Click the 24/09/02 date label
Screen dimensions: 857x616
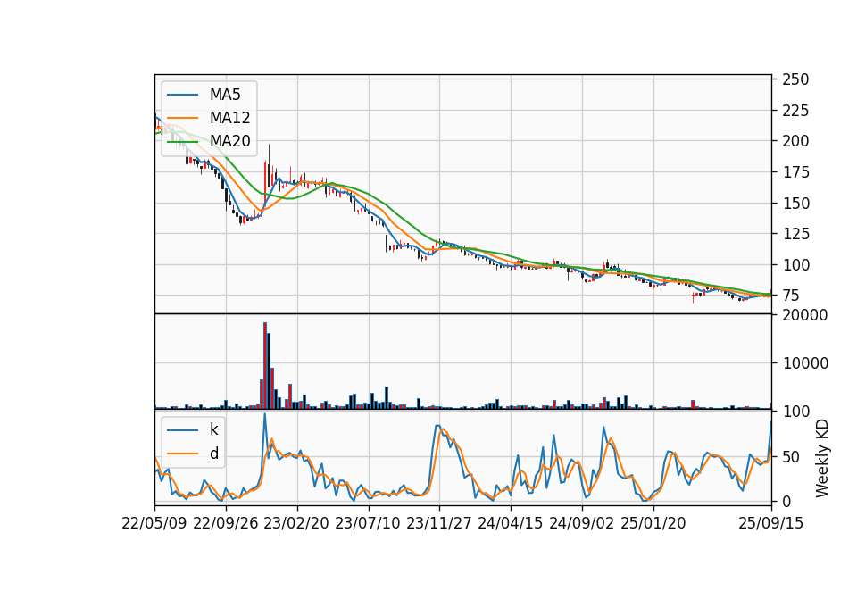point(581,523)
